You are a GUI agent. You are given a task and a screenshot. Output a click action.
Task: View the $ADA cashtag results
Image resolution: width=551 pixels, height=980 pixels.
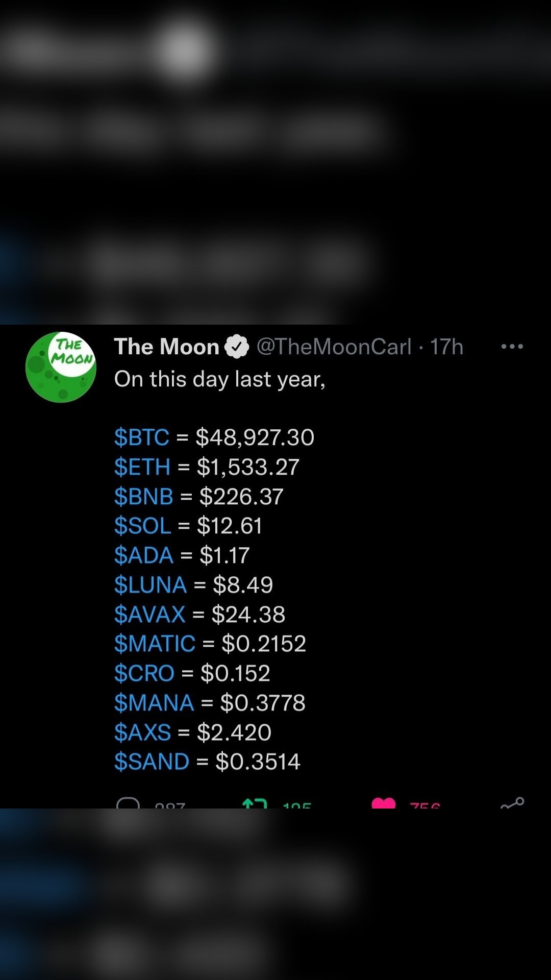144,555
